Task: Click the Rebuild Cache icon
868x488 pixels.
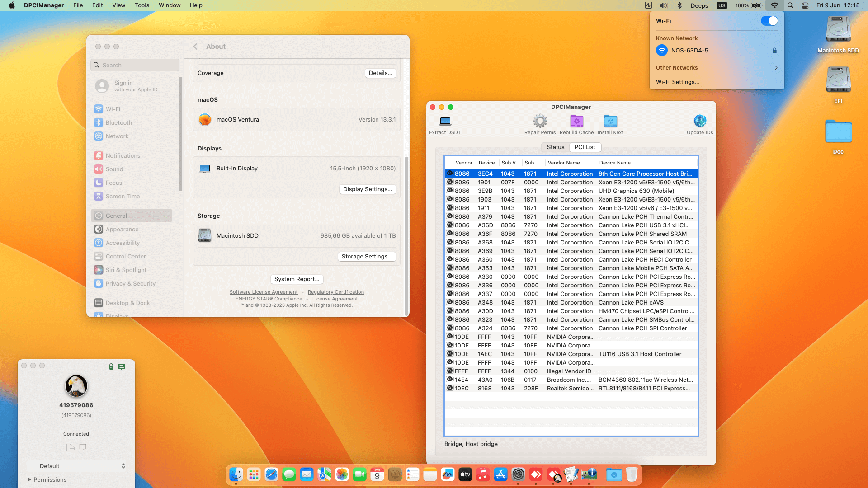Action: click(x=576, y=121)
